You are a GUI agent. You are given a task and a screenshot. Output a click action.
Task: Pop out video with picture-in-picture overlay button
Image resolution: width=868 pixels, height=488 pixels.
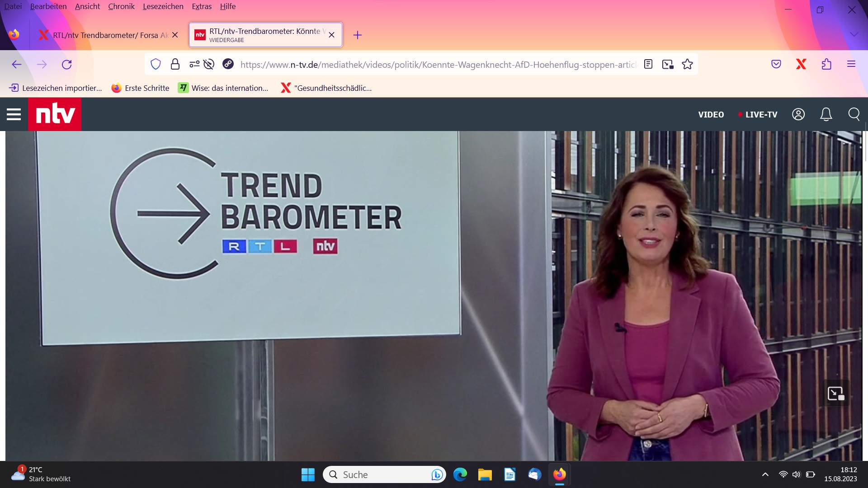tap(835, 393)
